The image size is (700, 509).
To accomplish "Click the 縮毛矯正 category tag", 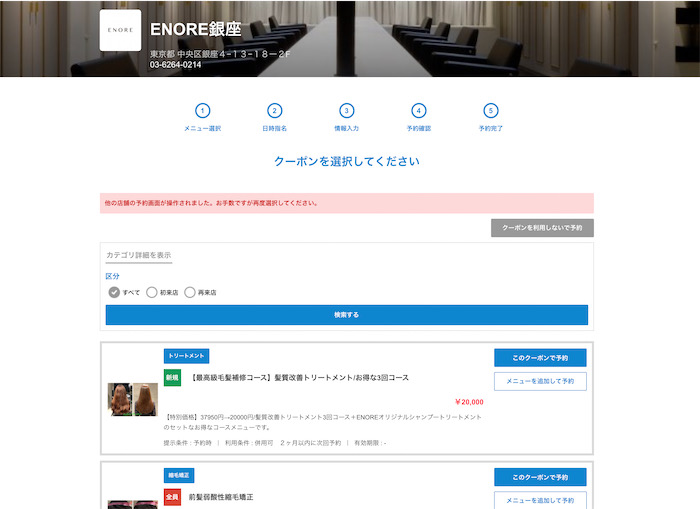I will point(179,475).
